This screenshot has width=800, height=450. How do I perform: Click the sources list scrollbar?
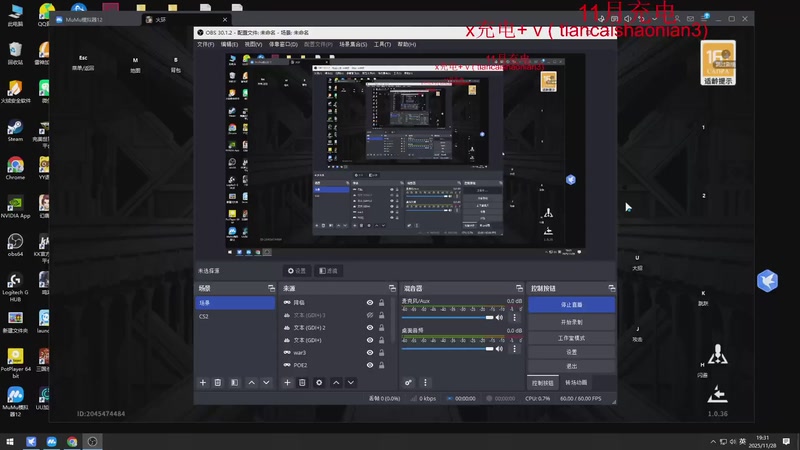[x=393, y=319]
